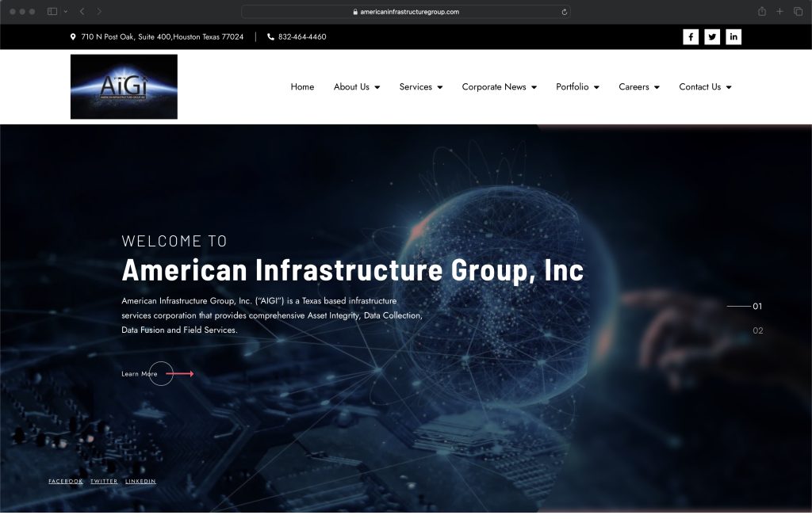Open a new Safari tab
Screen dimensions: 812x519
click(x=779, y=11)
